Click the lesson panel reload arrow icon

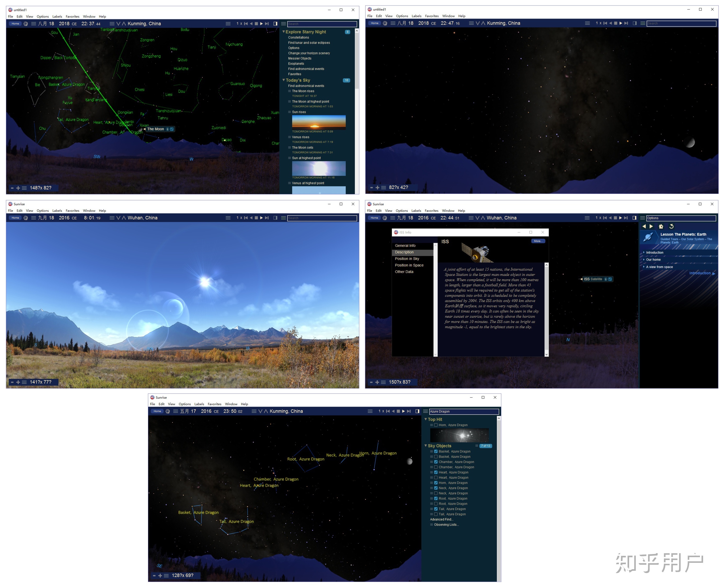(x=671, y=226)
